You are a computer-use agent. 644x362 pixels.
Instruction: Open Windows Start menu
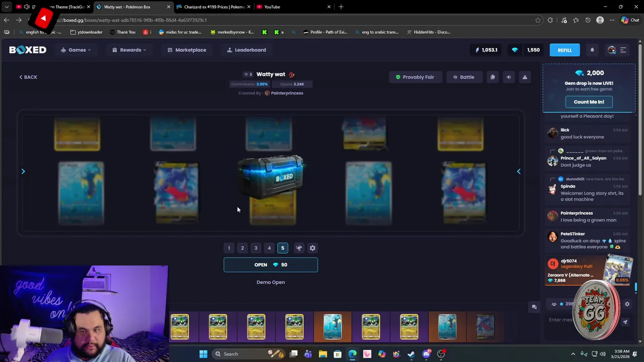tap(203, 354)
